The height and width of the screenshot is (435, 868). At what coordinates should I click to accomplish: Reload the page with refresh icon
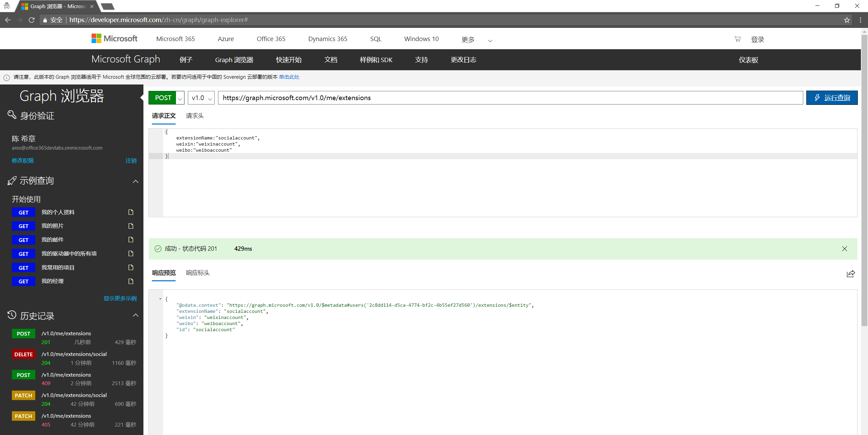[x=32, y=20]
